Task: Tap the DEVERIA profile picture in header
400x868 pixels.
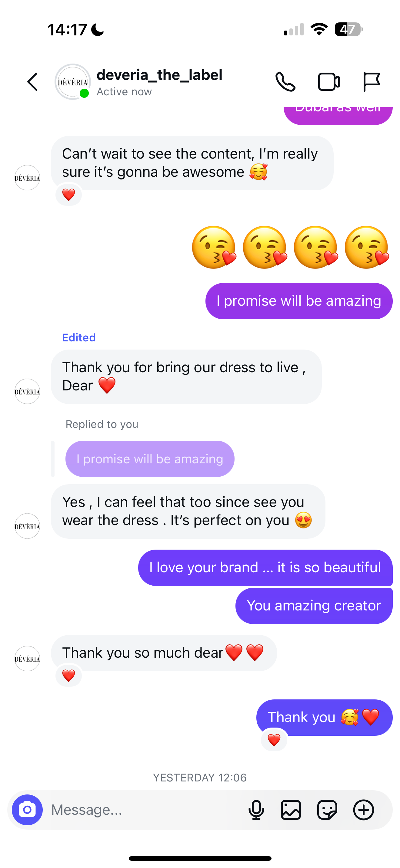Action: 72,82
